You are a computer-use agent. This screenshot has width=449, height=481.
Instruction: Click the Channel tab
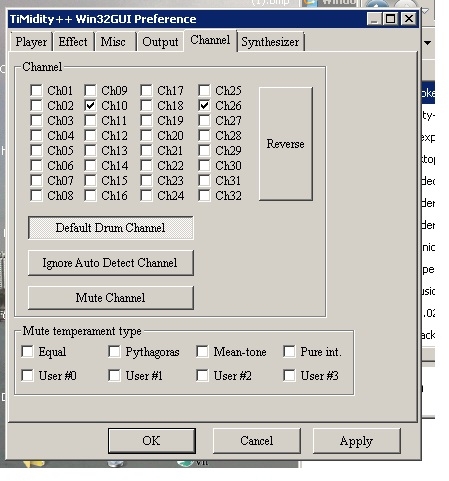[x=210, y=40]
